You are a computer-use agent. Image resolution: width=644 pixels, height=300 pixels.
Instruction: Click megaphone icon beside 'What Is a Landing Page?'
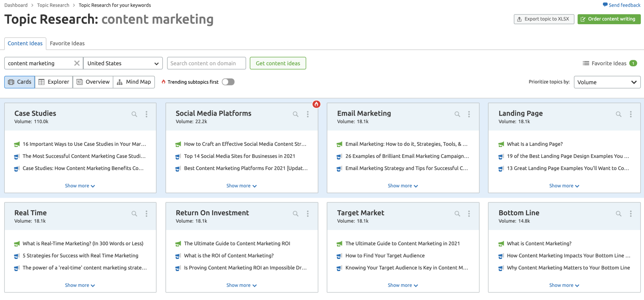tap(501, 144)
